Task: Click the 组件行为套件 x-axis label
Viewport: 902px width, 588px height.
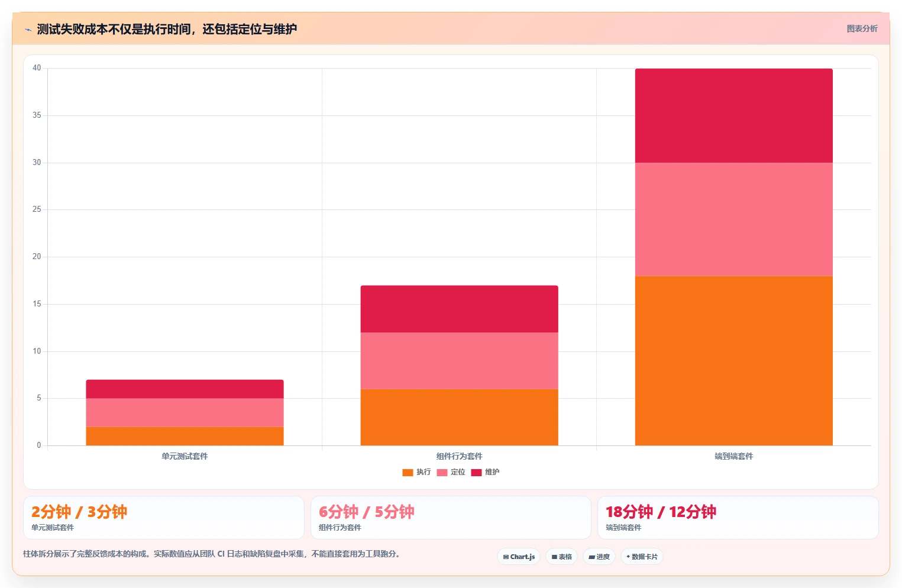Action: coord(459,456)
